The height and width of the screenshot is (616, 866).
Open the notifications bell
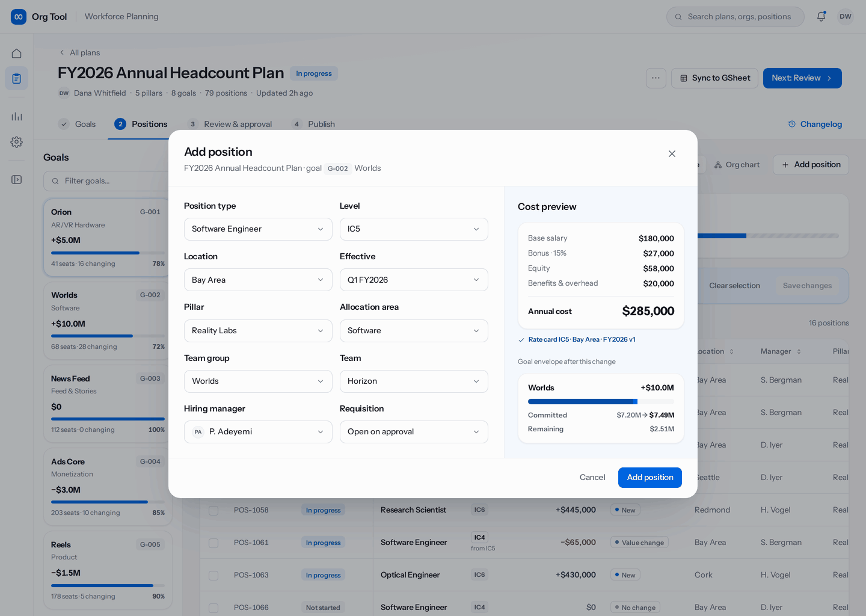821,17
